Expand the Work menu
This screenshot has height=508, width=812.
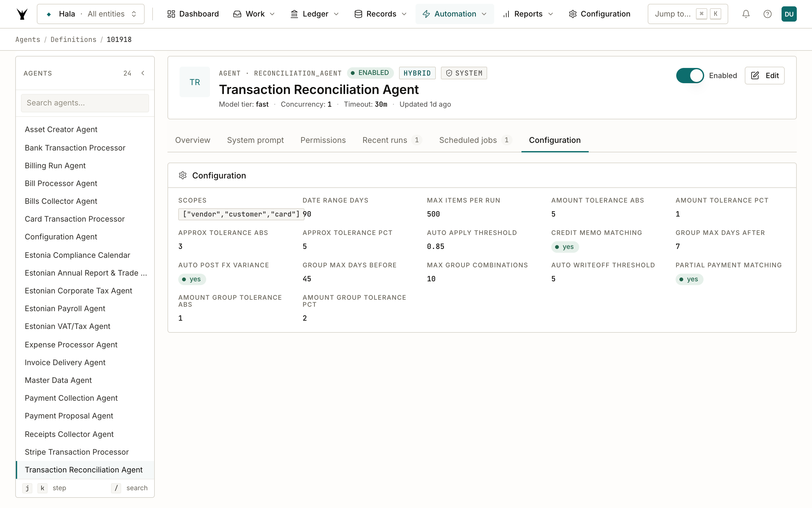254,14
